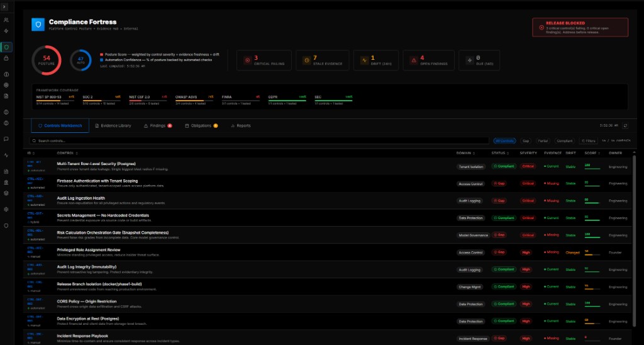Open Audit Log Integrity (Immutability) control

[86, 267]
